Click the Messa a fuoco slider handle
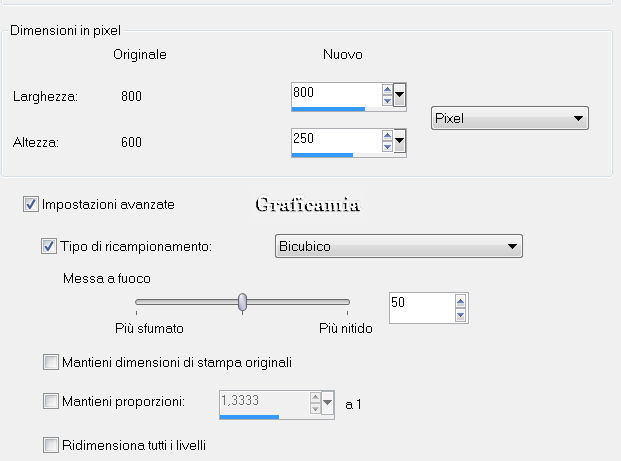Image resolution: width=621 pixels, height=461 pixels. click(242, 301)
